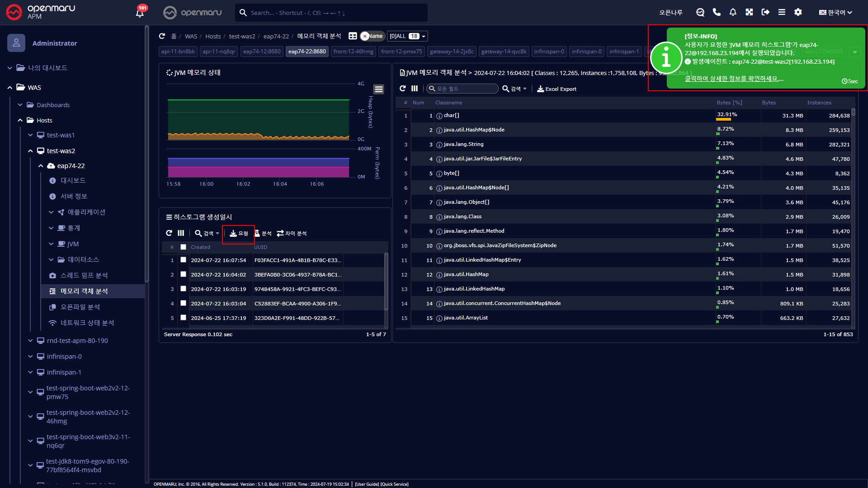Screen dimensions: 868x488
Task: Click the fullscreen expand icon in top bar
Action: [x=749, y=12]
